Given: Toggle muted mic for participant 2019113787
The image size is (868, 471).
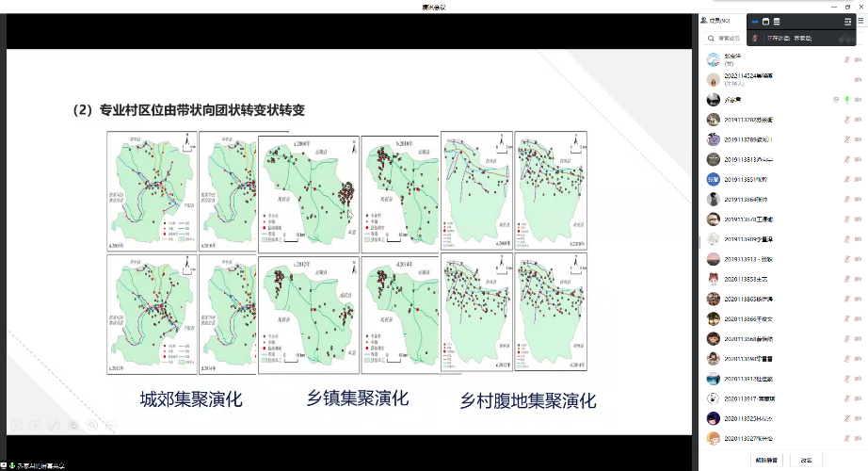Looking at the screenshot, I should pos(847,120).
